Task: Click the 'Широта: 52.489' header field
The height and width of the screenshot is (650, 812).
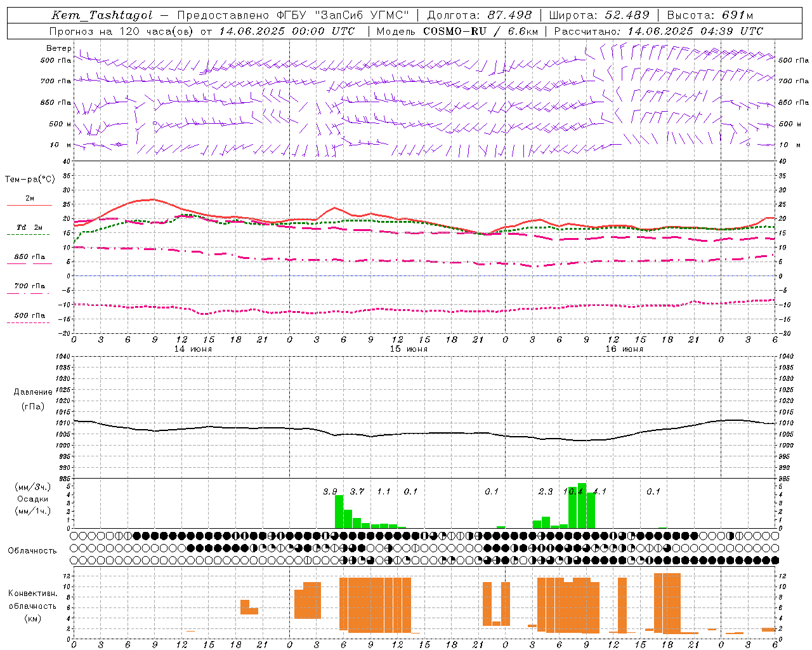Action: (599, 15)
